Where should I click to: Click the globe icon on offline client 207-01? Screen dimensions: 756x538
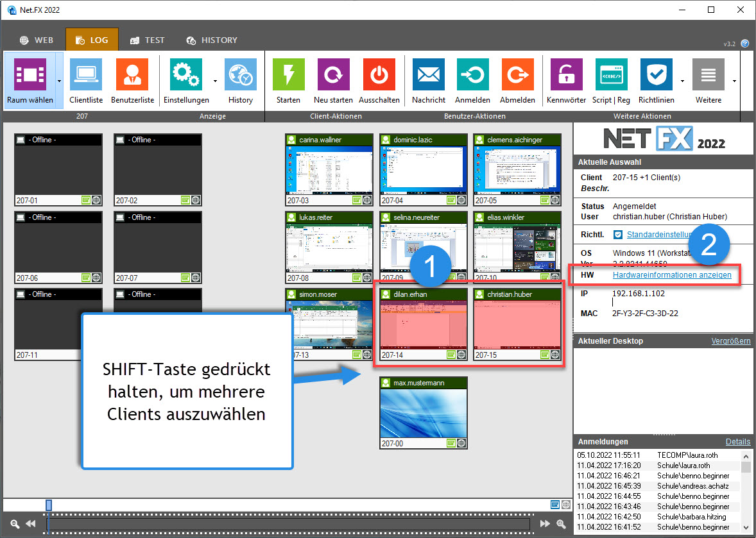[96, 200]
